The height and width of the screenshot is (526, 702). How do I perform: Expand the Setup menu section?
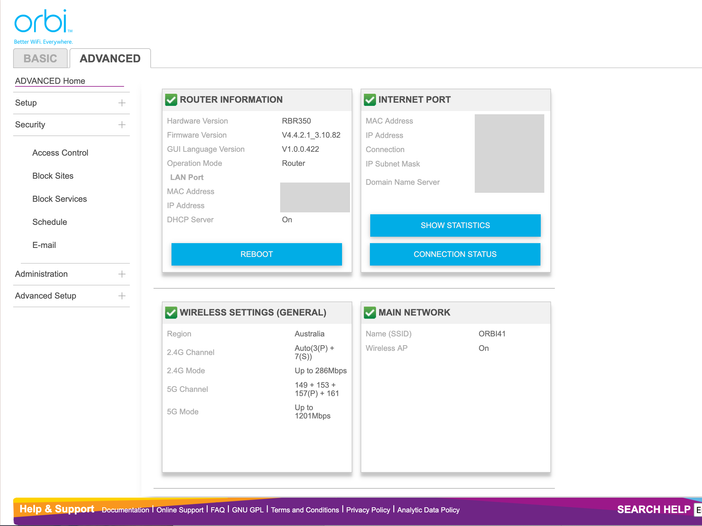121,103
